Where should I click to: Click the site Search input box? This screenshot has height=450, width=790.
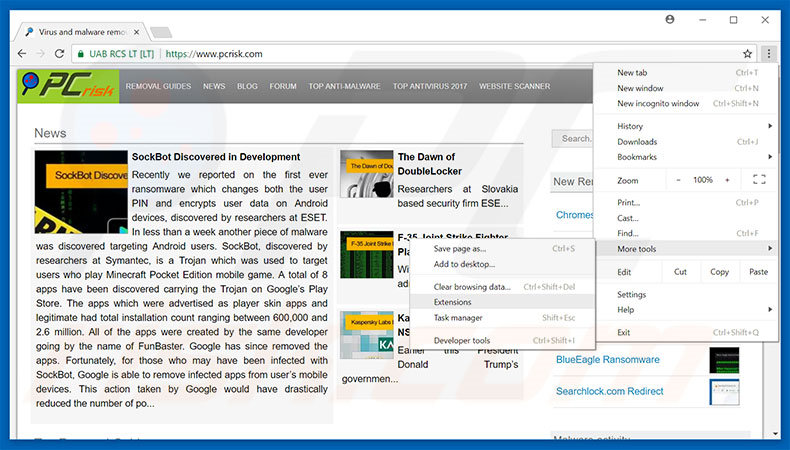[x=572, y=139]
